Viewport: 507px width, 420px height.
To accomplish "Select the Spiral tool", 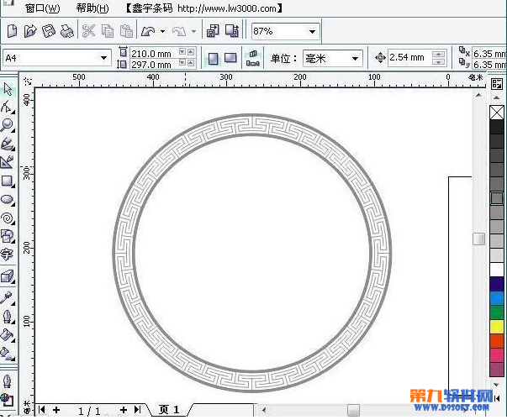I will pos(8,218).
